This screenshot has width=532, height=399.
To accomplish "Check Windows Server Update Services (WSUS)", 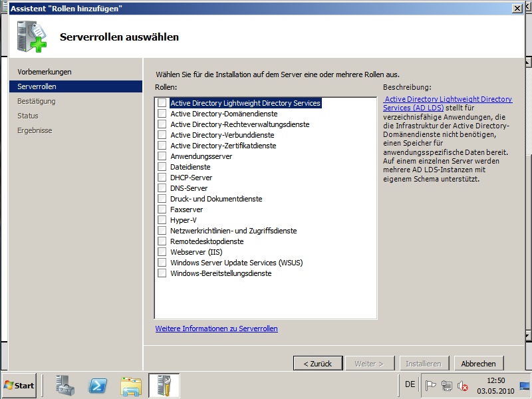I will pos(162,263).
